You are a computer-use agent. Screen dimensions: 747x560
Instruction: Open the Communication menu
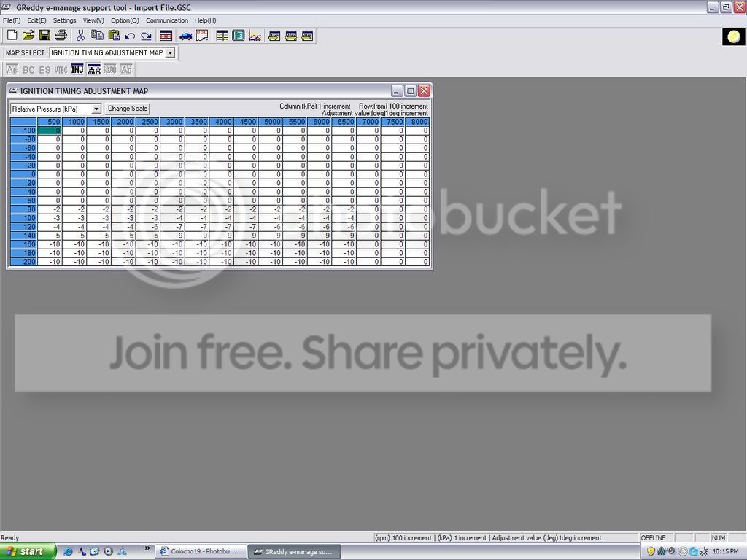(166, 20)
